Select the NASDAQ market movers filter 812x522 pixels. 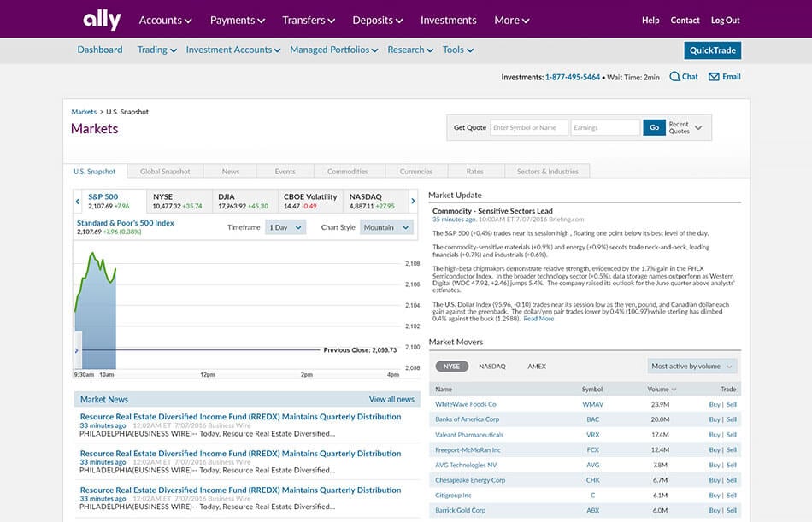coord(492,367)
